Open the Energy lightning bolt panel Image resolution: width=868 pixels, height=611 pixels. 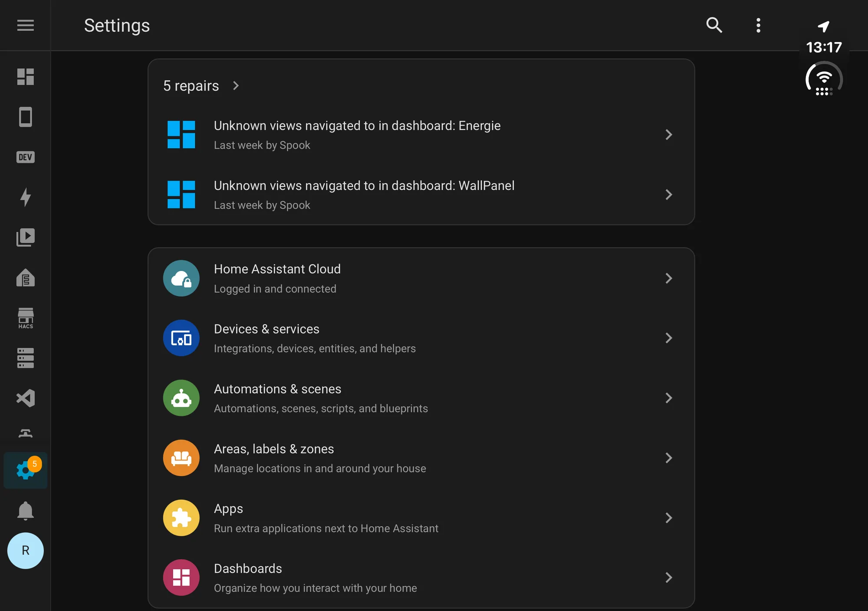pyautogui.click(x=25, y=197)
